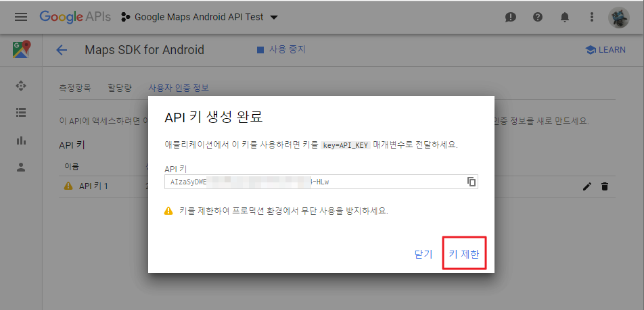
Task: Click the warning icon beside API 키 1
Action: tap(68, 186)
